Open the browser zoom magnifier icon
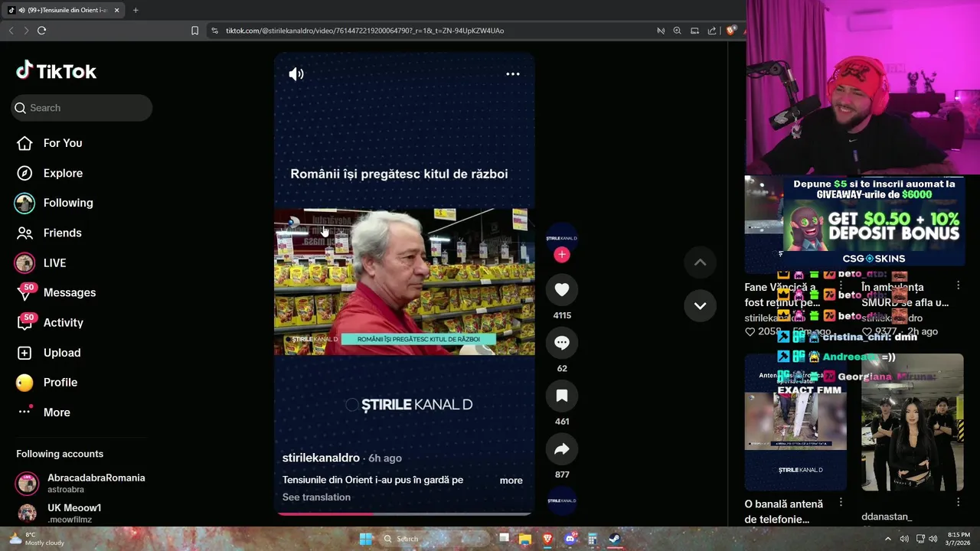 click(x=677, y=31)
